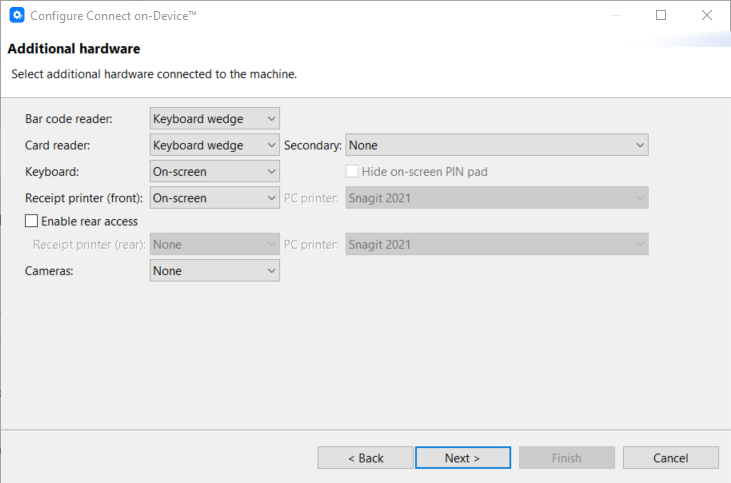The image size is (731, 483).
Task: Open the Bar code reader dropdown
Action: pos(214,119)
